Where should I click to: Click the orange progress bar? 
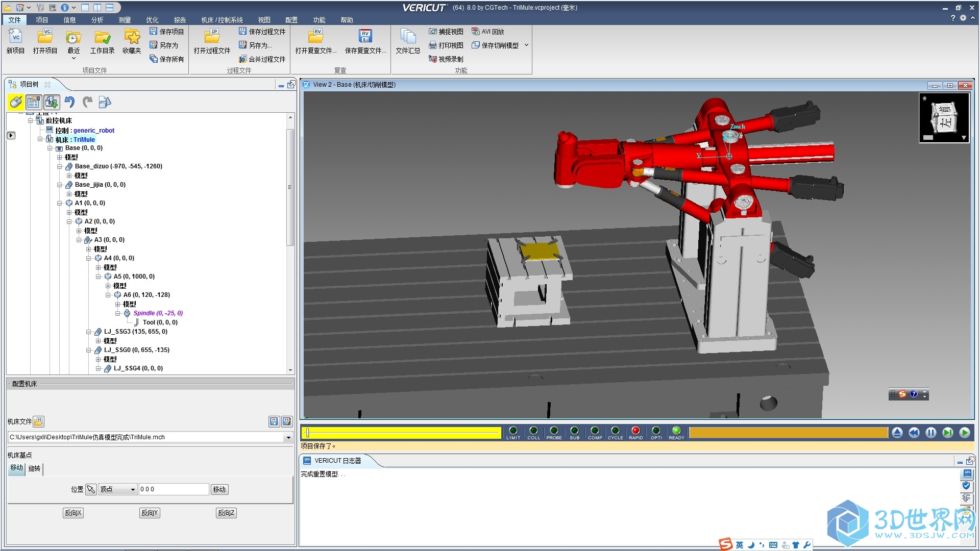click(x=789, y=433)
